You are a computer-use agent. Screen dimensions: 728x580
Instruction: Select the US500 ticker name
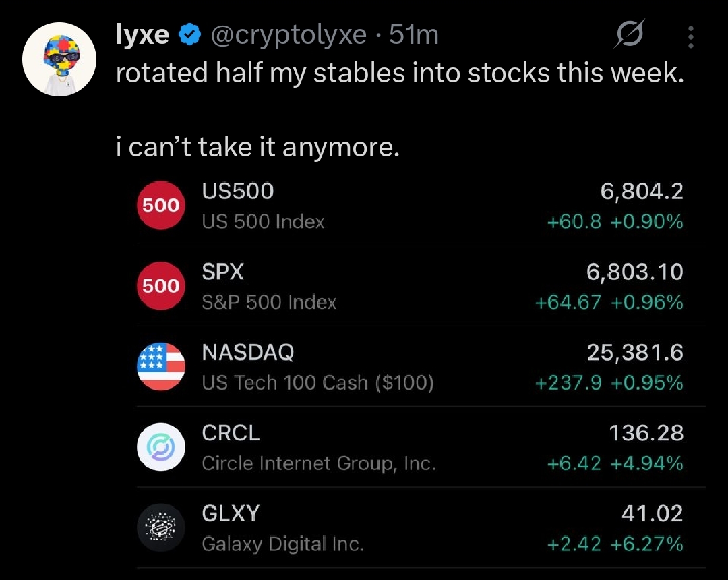(238, 192)
